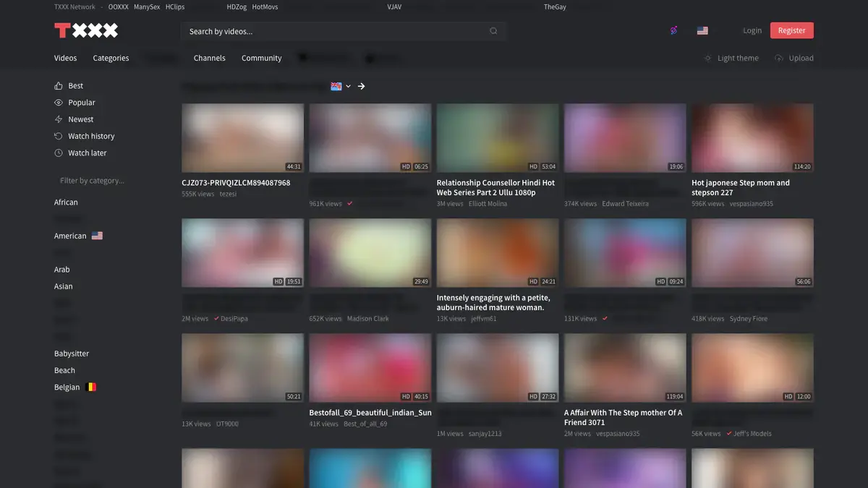Click the history icon beside Watch history

[59, 136]
